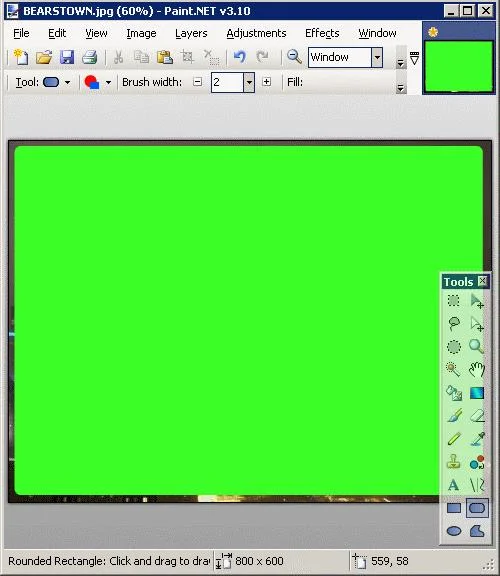The width and height of the screenshot is (500, 576).
Task: Select the Rectangle shape tool
Action: point(454,508)
